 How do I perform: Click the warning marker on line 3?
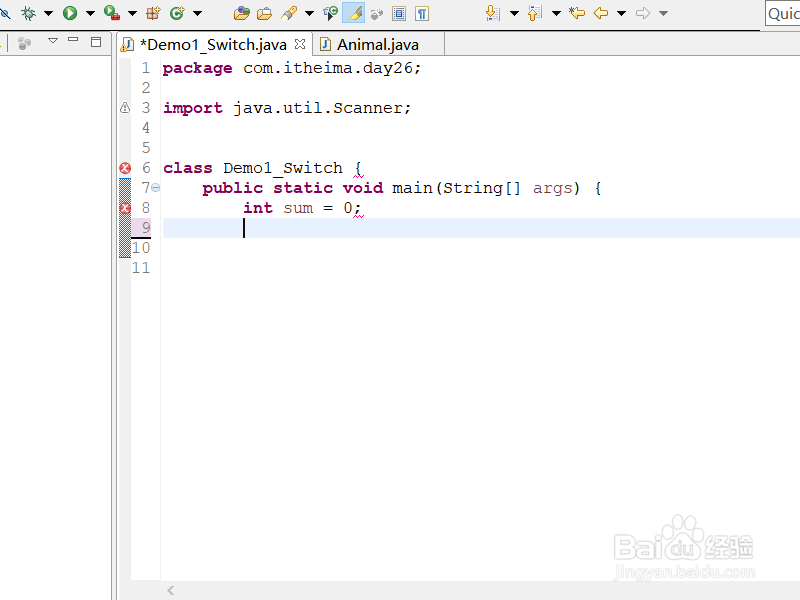pyautogui.click(x=125, y=108)
